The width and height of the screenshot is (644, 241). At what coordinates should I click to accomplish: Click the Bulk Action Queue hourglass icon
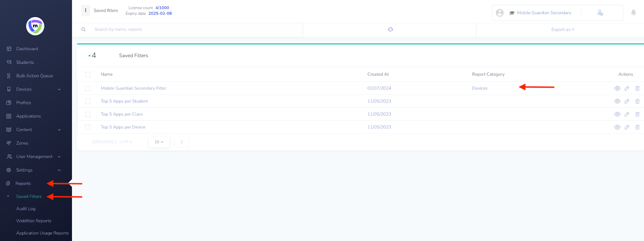[x=9, y=76]
